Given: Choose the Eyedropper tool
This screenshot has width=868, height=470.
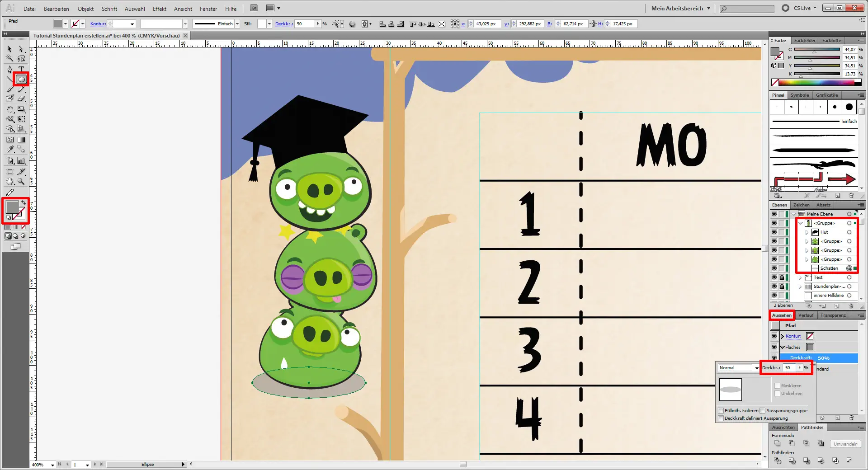Looking at the screenshot, I should coord(10,150).
